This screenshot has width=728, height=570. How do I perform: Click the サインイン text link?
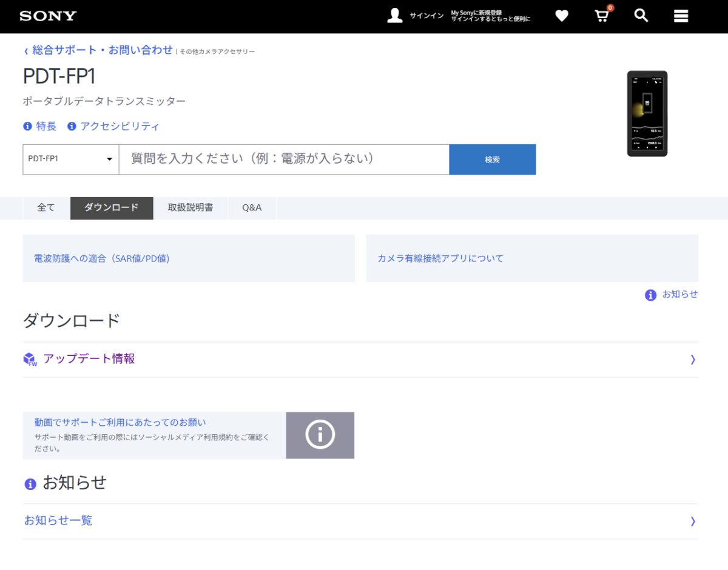click(426, 16)
